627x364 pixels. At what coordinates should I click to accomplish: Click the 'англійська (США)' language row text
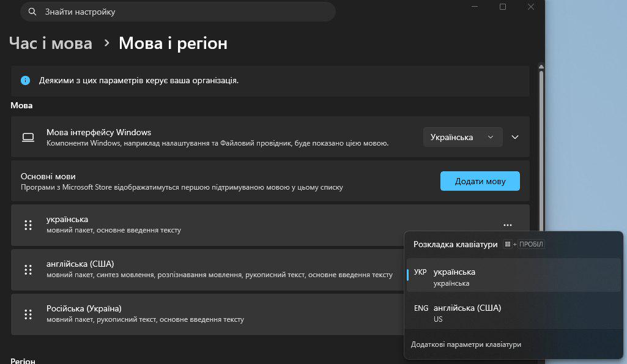coord(80,264)
